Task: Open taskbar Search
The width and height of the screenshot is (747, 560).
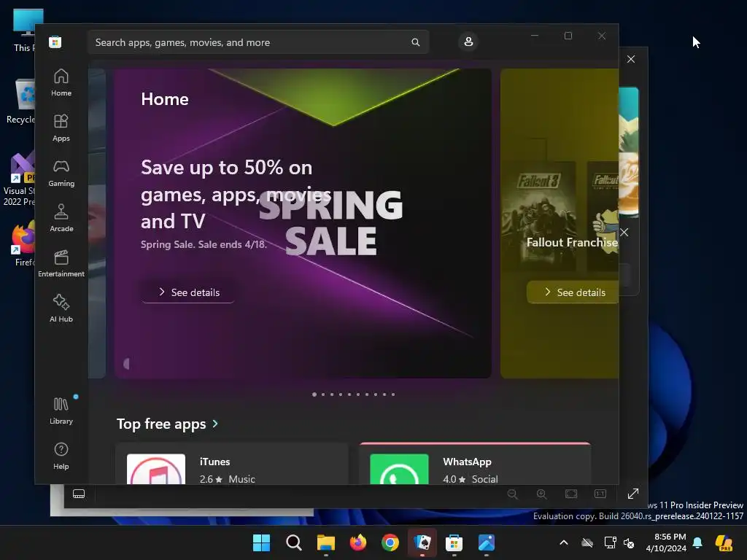Action: [293, 542]
